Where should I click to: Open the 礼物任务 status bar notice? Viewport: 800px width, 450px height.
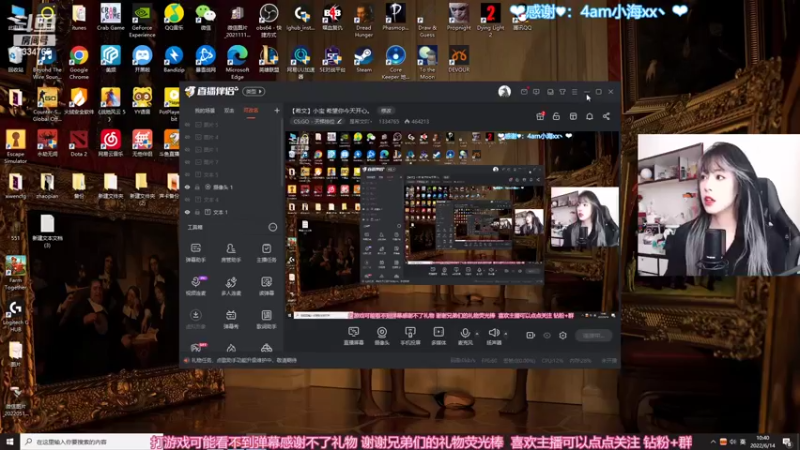point(240,360)
